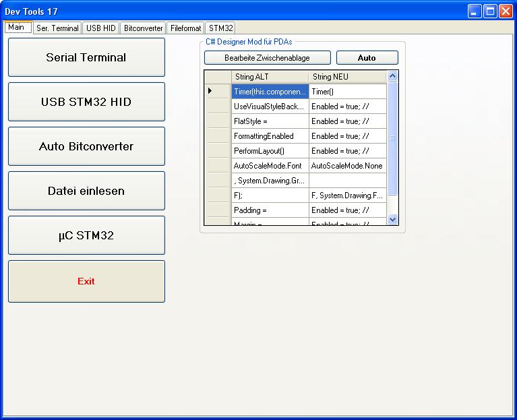Go to the Fileformat tab

[185, 28]
